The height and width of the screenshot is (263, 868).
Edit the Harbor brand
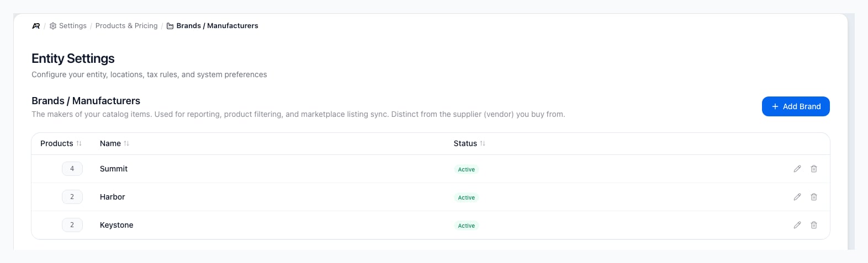[797, 197]
